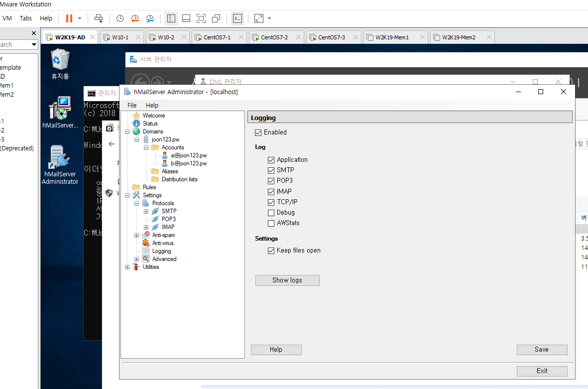The height and width of the screenshot is (389, 588).
Task: Click hMailServer Administrator desktop shortcut
Action: click(x=60, y=165)
